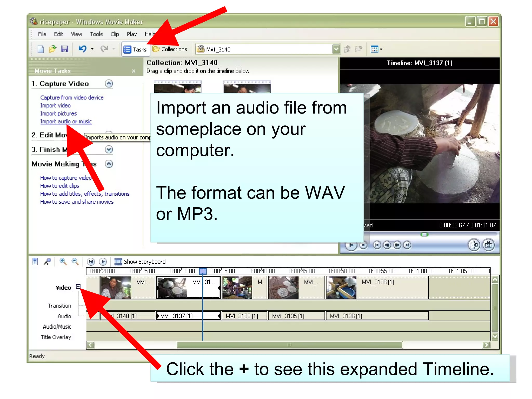
Task: Click timeline vertical scrollbar down arrow
Action: tap(495, 336)
